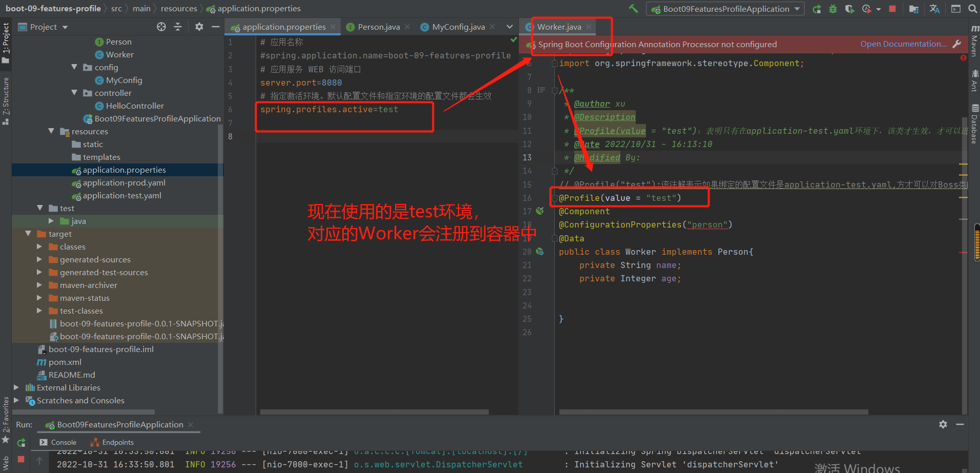Collapse all items in Project panel
Screen dimensions: 980x473
(178, 27)
